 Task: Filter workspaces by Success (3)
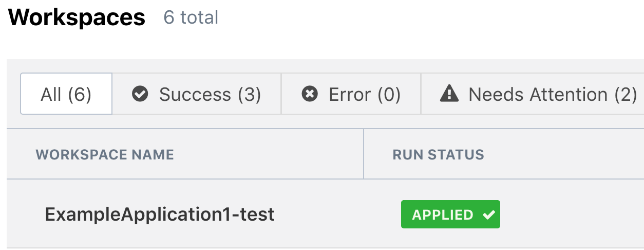pos(197,94)
